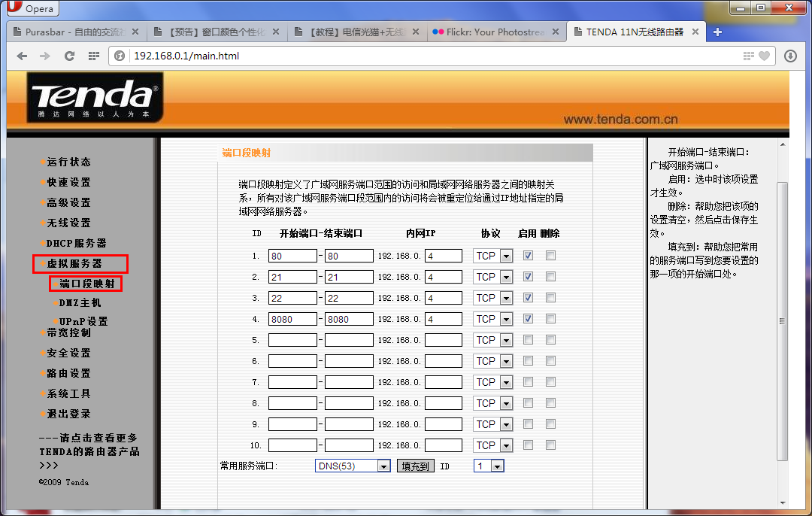Close the Flickr Photostream tab
The height and width of the screenshot is (516, 812).
tap(556, 32)
